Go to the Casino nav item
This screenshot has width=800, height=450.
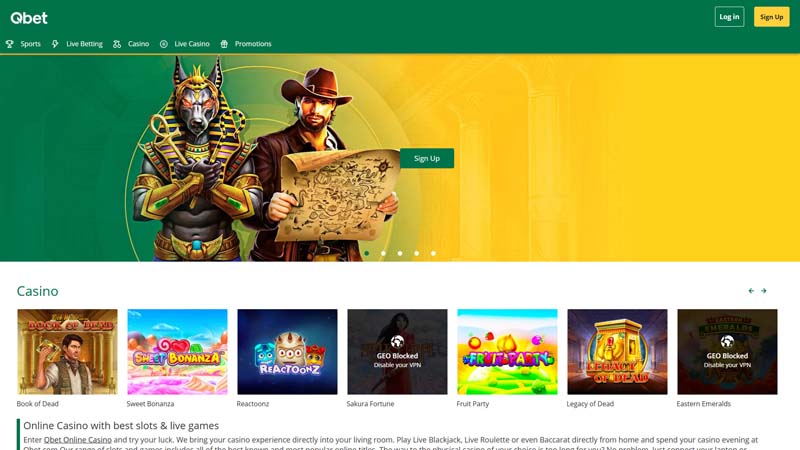point(138,44)
